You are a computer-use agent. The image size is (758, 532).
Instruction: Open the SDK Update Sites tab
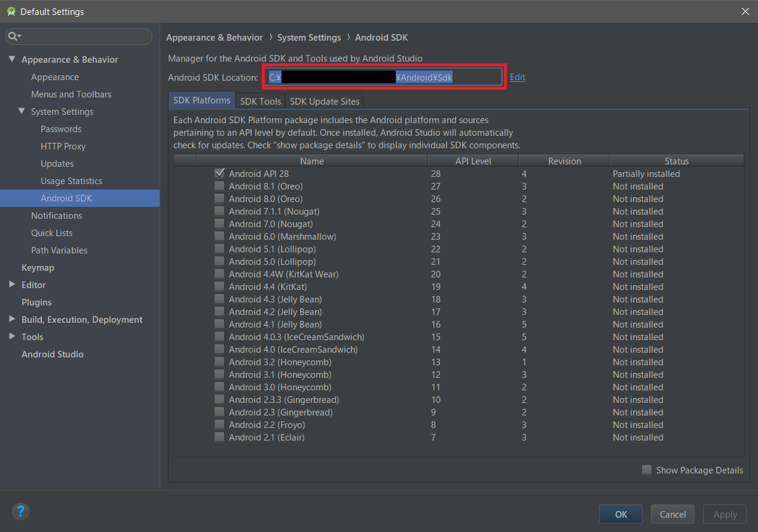(x=324, y=101)
